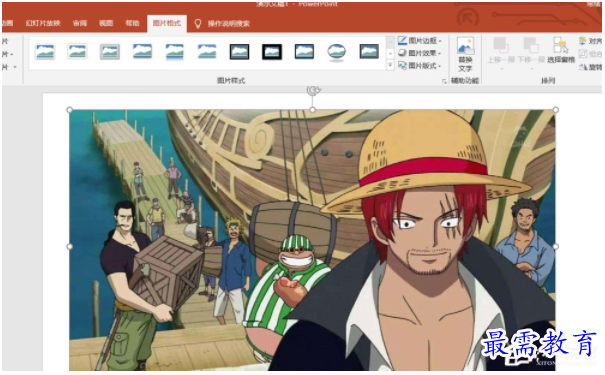Open the 图片效果 picture effects dropdown
The height and width of the screenshot is (375, 605).
pyautogui.click(x=420, y=53)
